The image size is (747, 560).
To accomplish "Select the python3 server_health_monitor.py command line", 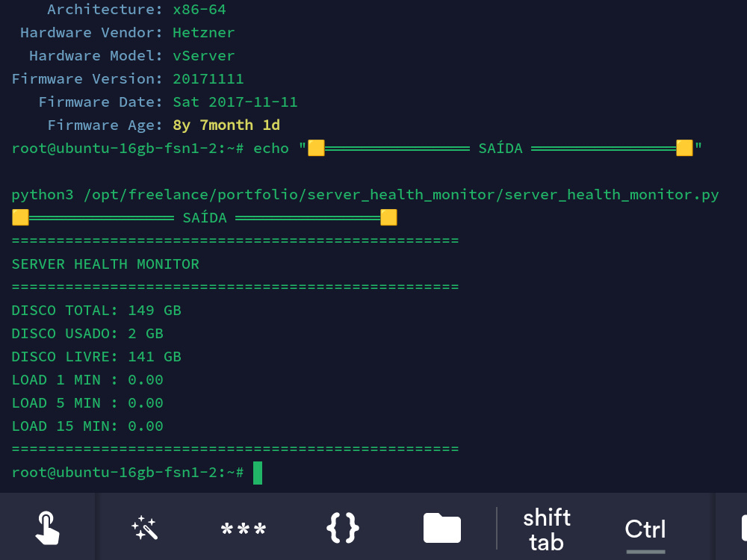I will coord(365,195).
